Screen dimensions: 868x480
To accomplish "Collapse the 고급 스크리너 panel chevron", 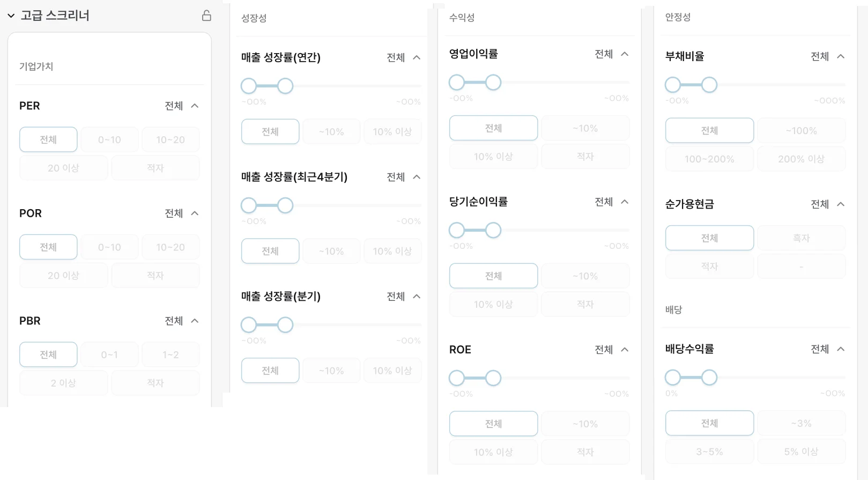I will (11, 16).
